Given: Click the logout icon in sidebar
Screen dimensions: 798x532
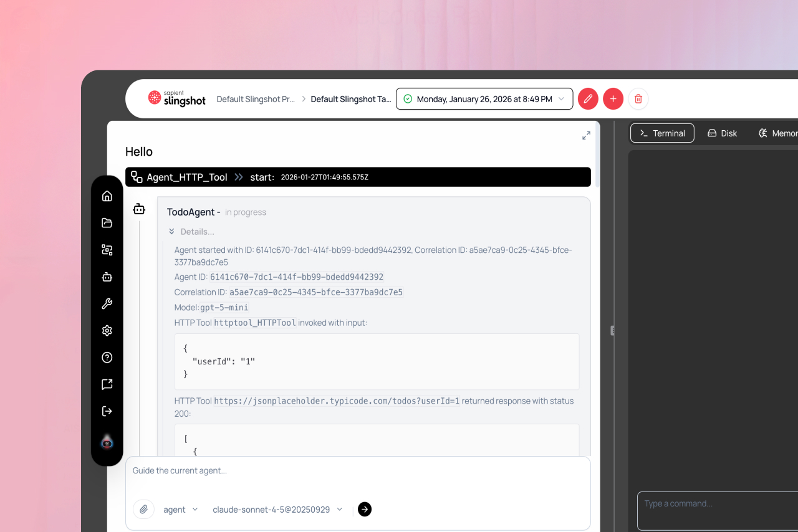Looking at the screenshot, I should coord(107,411).
